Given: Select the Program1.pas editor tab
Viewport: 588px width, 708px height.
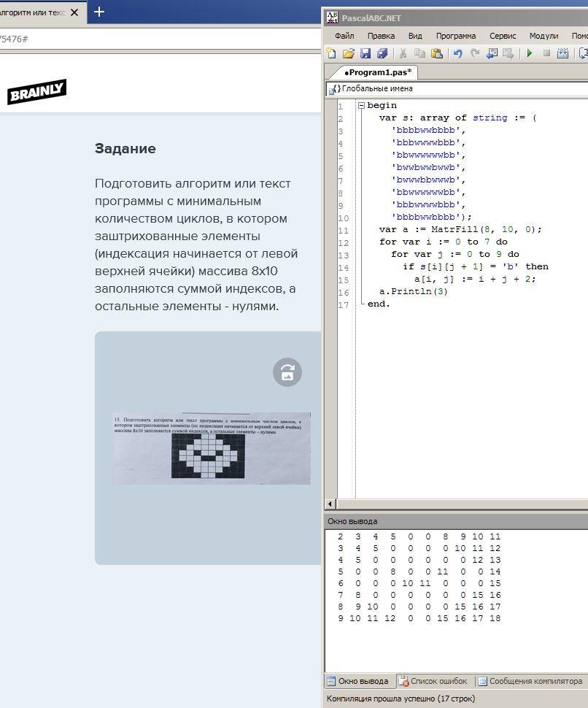Looking at the screenshot, I should (378, 72).
